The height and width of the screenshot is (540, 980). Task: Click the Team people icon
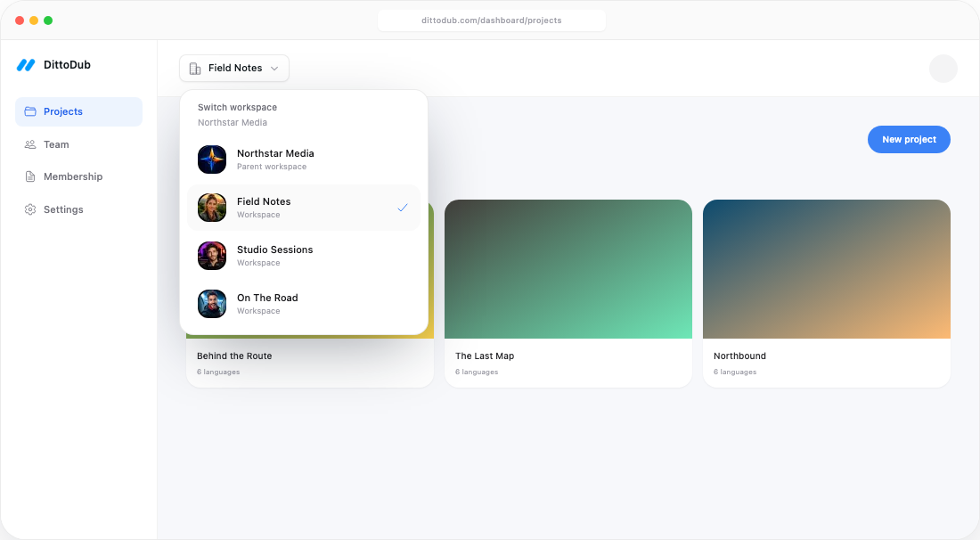coord(30,144)
